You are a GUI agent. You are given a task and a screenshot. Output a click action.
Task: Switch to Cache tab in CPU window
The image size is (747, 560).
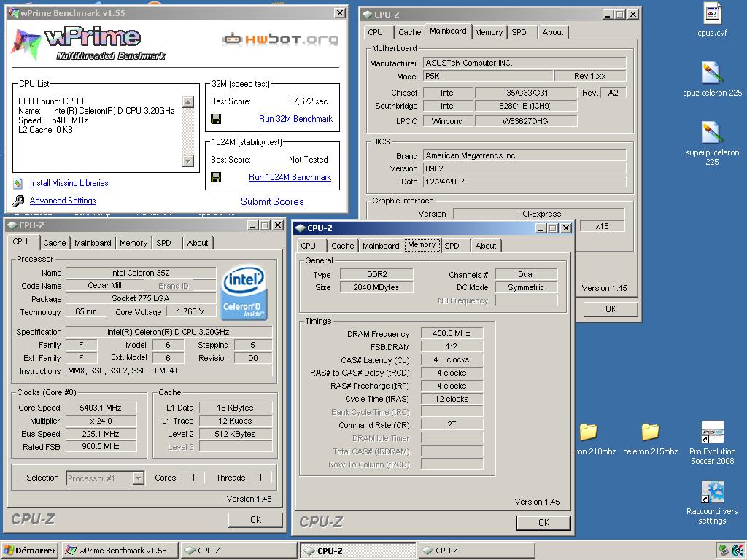point(54,243)
